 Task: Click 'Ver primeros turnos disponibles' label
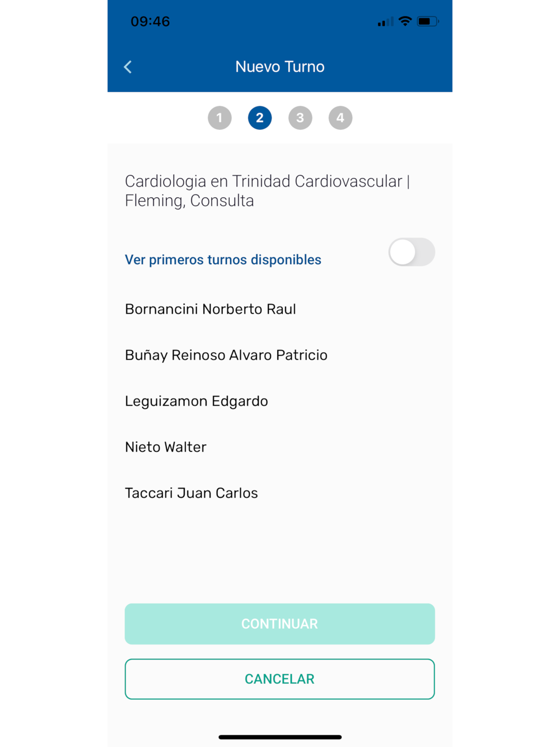[223, 260]
